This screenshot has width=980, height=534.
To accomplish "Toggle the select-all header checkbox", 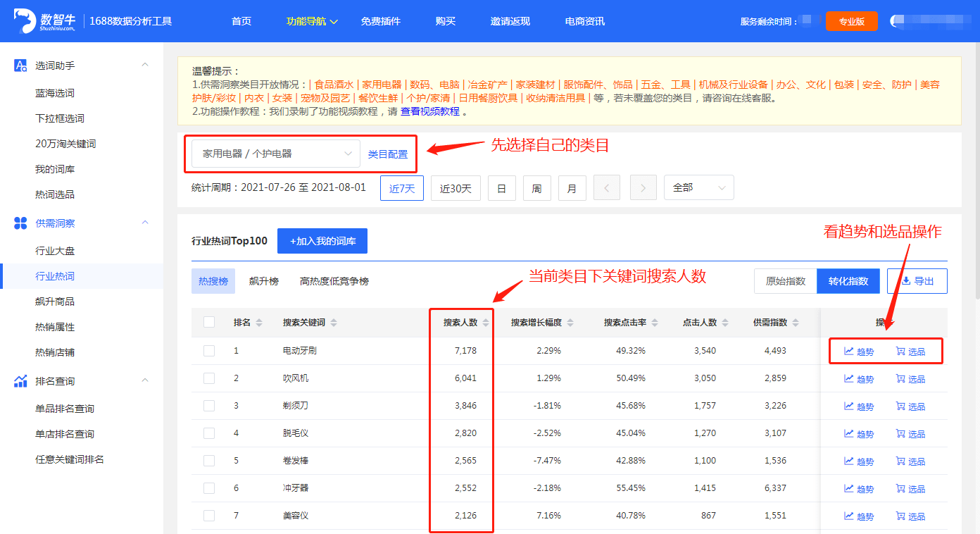I will 209,322.
